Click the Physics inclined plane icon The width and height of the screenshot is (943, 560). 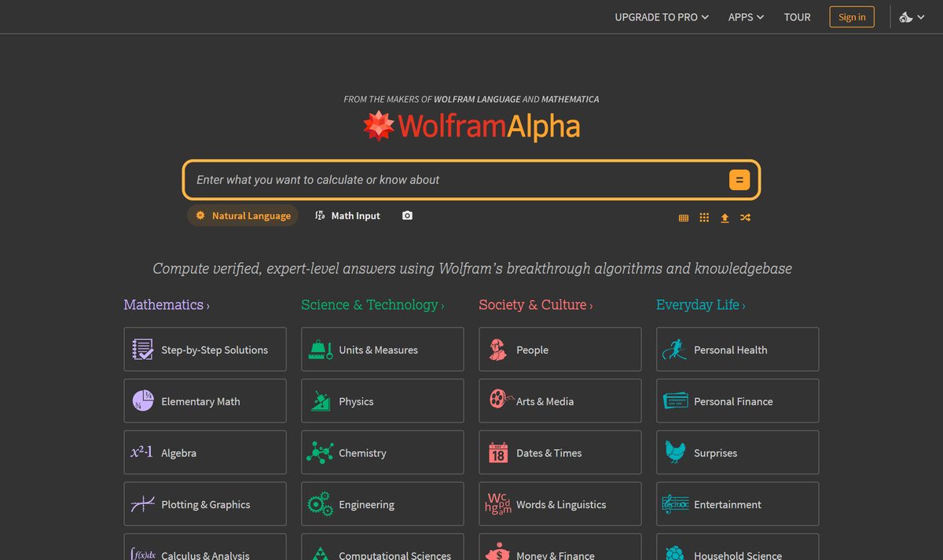320,401
